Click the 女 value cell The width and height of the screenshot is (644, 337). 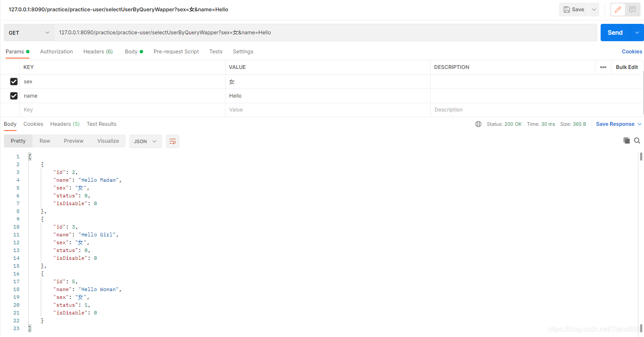pos(328,82)
